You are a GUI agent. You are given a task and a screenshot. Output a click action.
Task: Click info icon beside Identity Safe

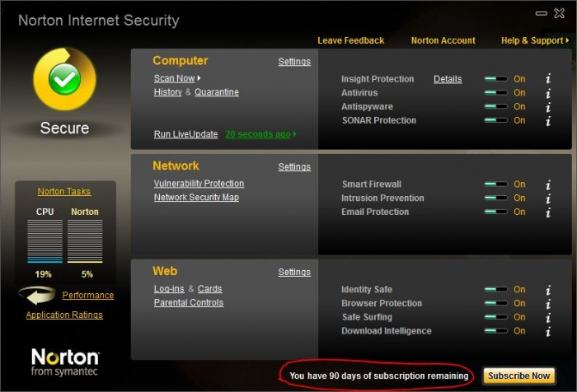pos(547,290)
